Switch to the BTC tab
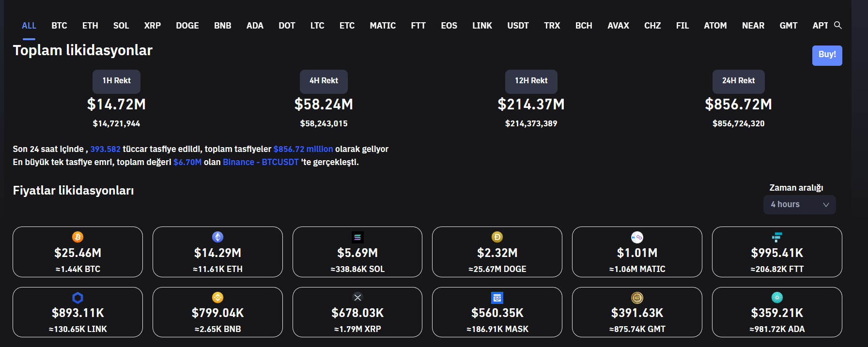Screen dimensions: 868x347 point(59,26)
